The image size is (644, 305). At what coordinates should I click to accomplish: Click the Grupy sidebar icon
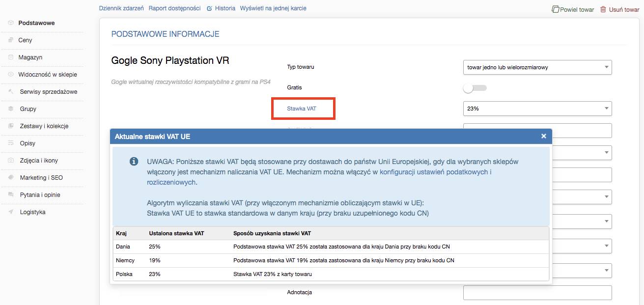coord(11,109)
